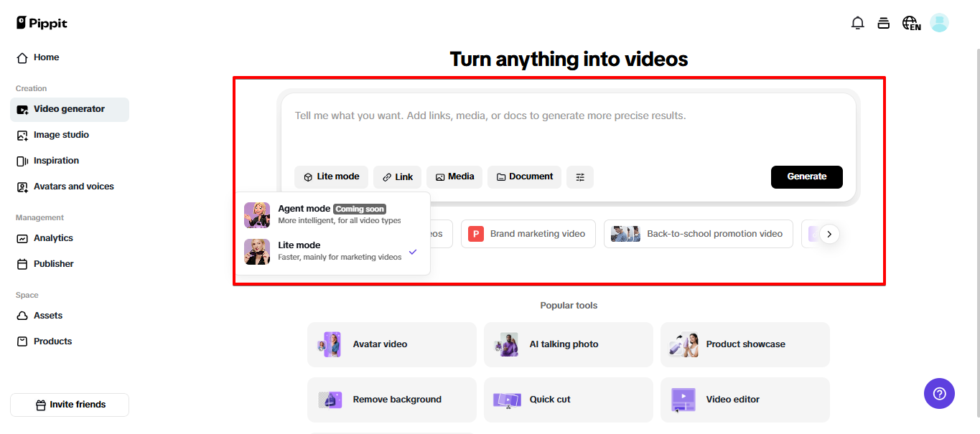Show more templates with the right chevron

pyautogui.click(x=829, y=234)
